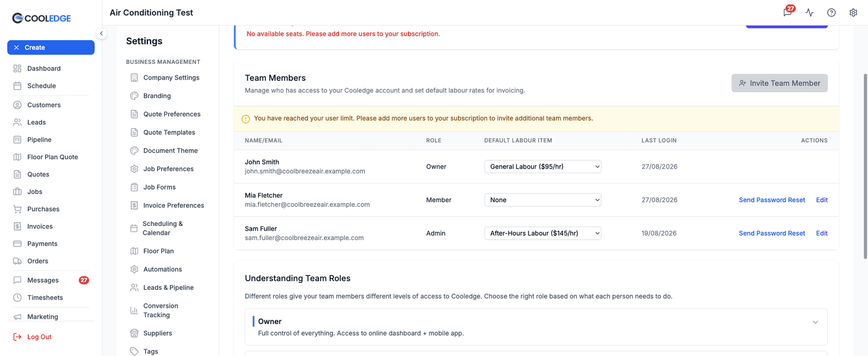This screenshot has width=868, height=356.
Task: Click the Dashboard grid icon
Action: tap(17, 68)
